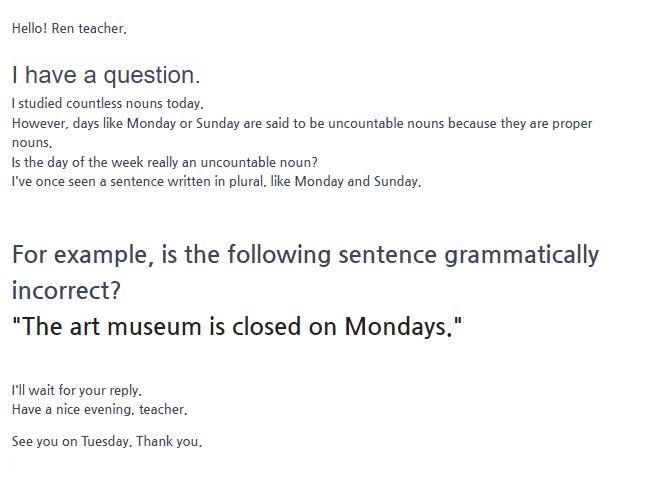Click the word 'Mondays' in the quoted sentence
This screenshot has width=652, height=502.
[x=395, y=326]
